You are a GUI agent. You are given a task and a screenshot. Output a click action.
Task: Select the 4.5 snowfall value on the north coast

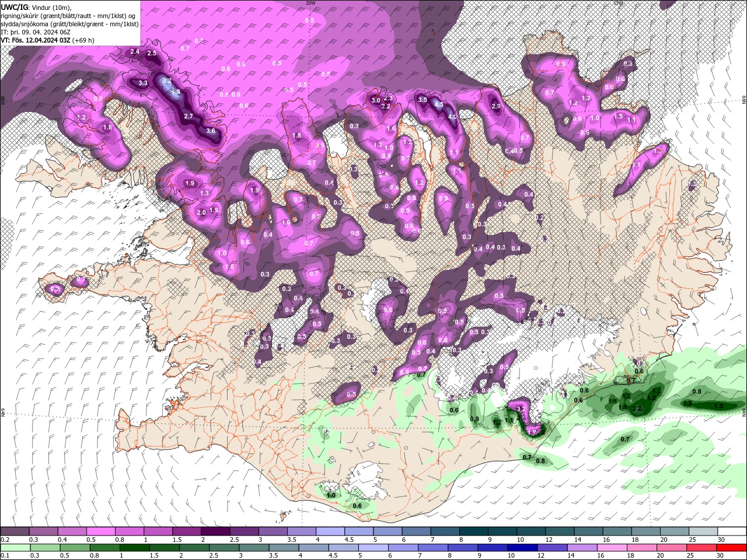click(439, 105)
